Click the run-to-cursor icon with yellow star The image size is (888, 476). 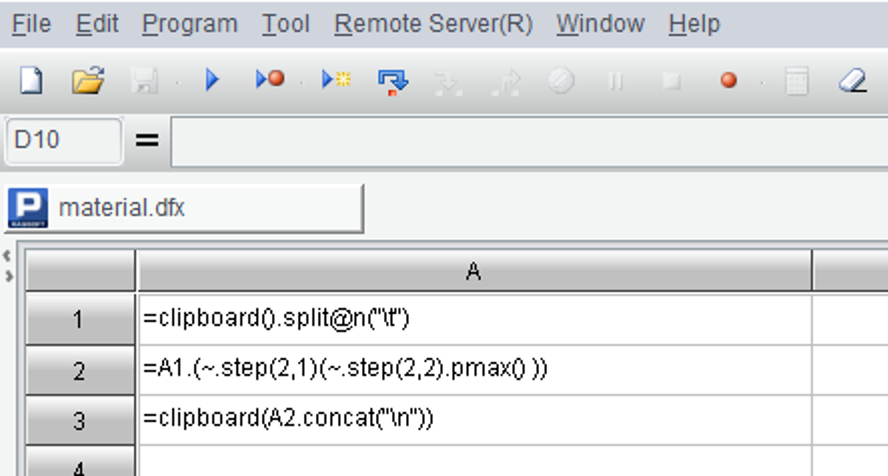tap(336, 81)
